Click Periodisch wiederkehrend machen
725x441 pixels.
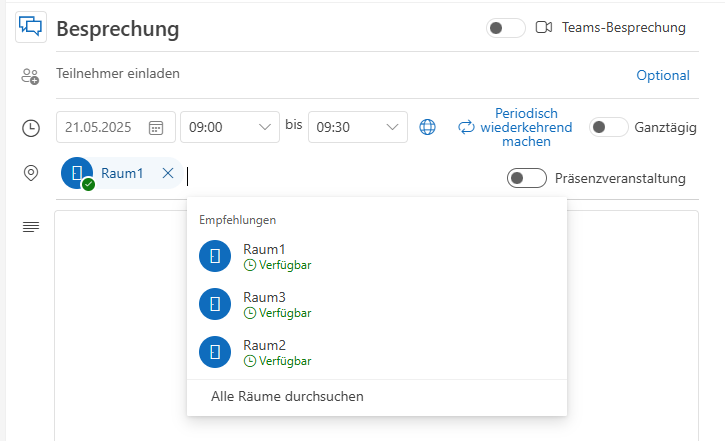515,127
